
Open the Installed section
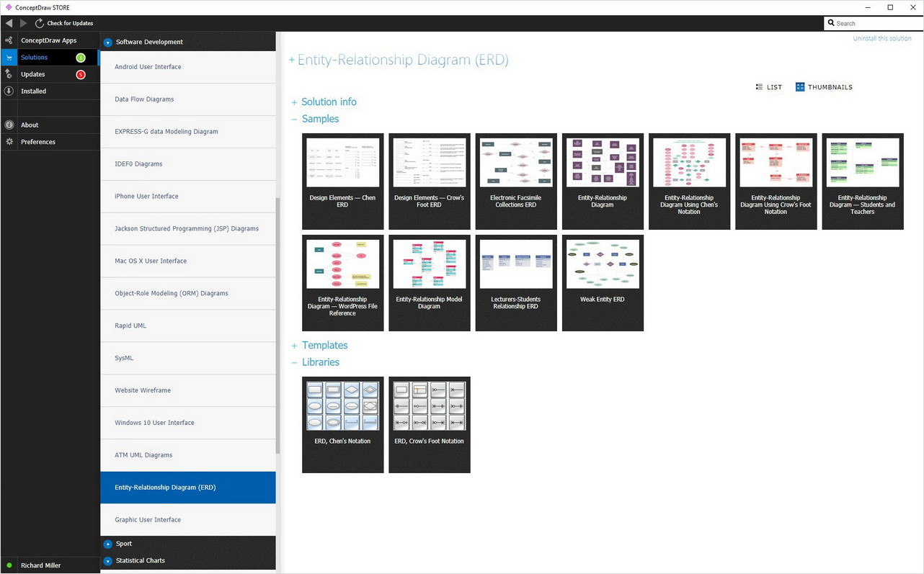coord(49,91)
